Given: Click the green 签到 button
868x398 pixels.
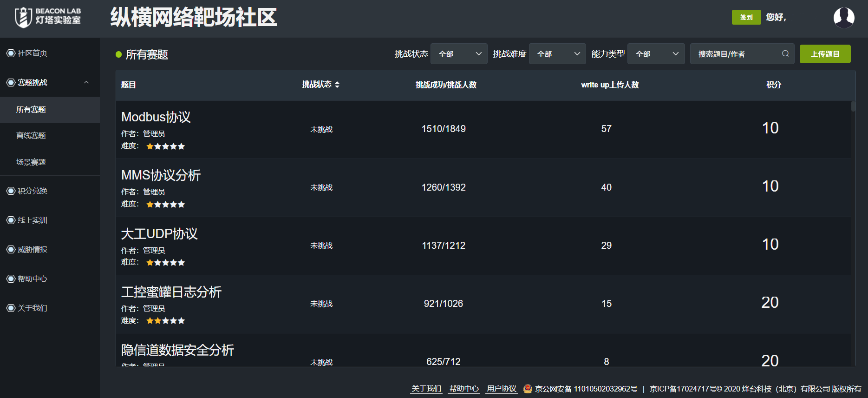Looking at the screenshot, I should [x=746, y=17].
